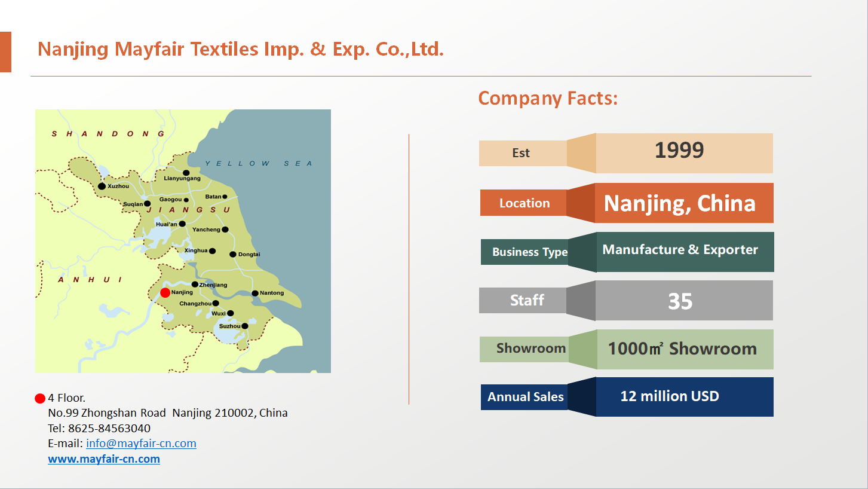Select the slide title Nanjing Mayfair Textiles
The width and height of the screenshot is (868, 489).
click(x=241, y=49)
